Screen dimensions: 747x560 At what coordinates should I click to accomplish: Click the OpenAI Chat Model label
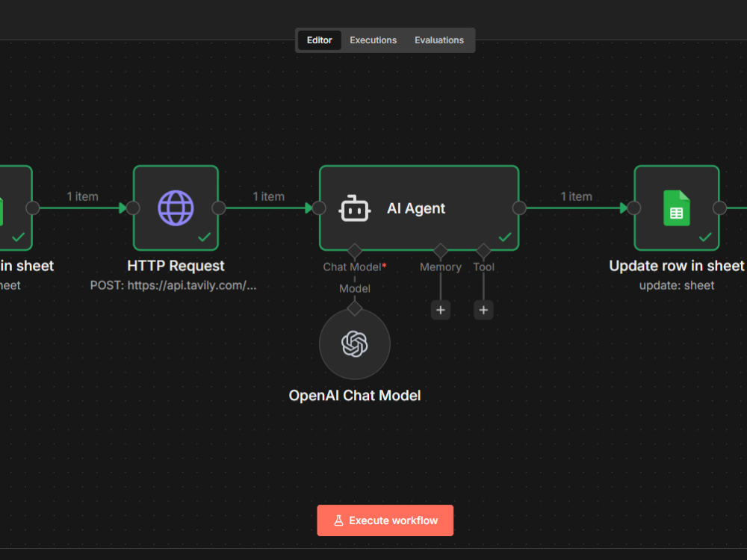[x=354, y=395]
